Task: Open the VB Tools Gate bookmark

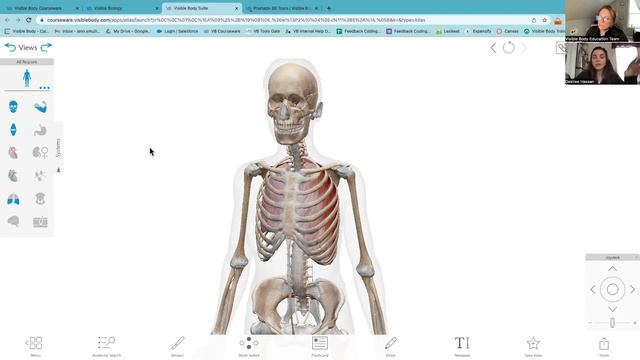Action: pos(264,31)
